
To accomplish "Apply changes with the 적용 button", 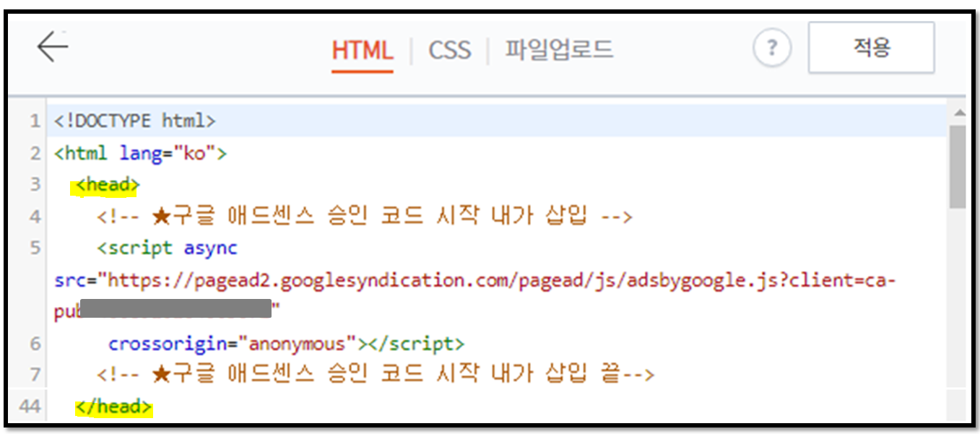I will point(871,48).
